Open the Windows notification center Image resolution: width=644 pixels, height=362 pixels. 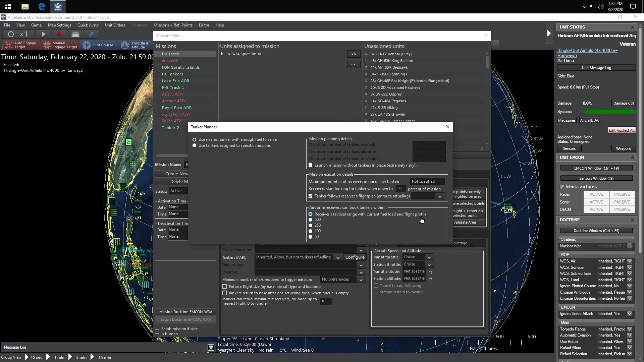click(633, 7)
